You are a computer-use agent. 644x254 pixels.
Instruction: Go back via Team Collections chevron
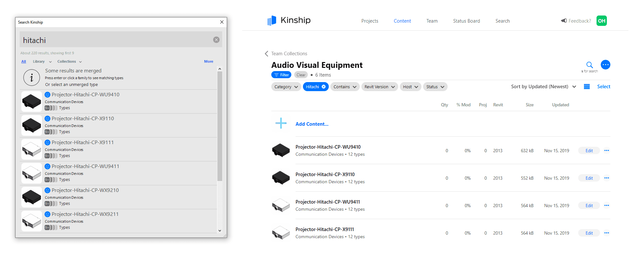266,54
